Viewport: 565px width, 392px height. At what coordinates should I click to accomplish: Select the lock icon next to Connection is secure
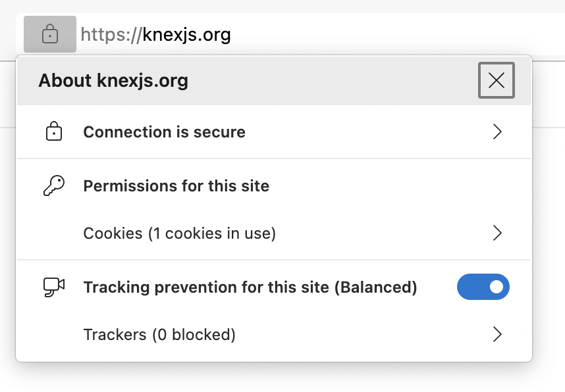tap(55, 131)
